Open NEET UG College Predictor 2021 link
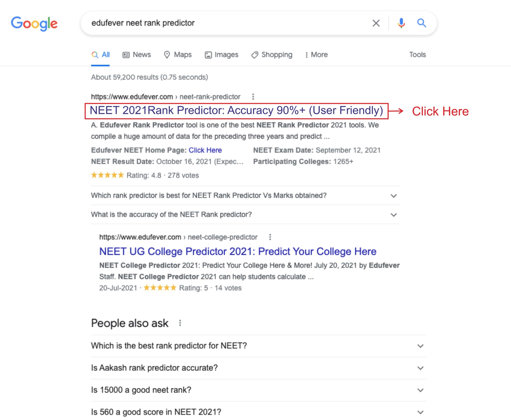Image resolution: width=511 pixels, height=420 pixels. click(x=238, y=252)
